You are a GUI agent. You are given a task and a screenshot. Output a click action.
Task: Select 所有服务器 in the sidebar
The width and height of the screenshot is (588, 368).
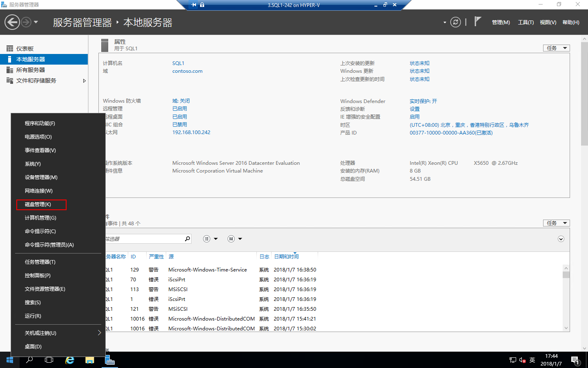tap(44, 70)
